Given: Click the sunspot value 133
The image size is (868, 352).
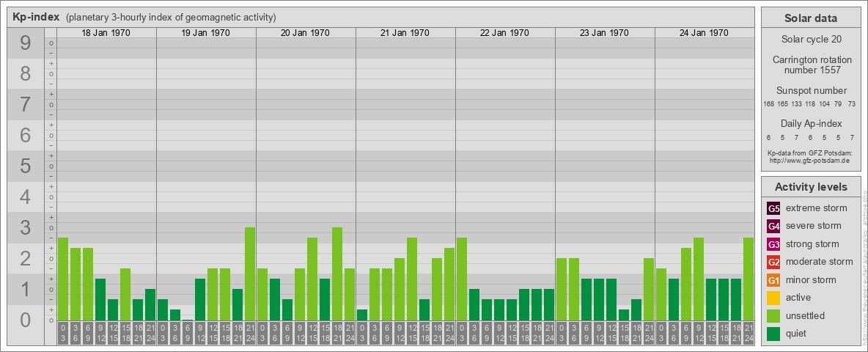Looking at the screenshot, I should [x=797, y=104].
